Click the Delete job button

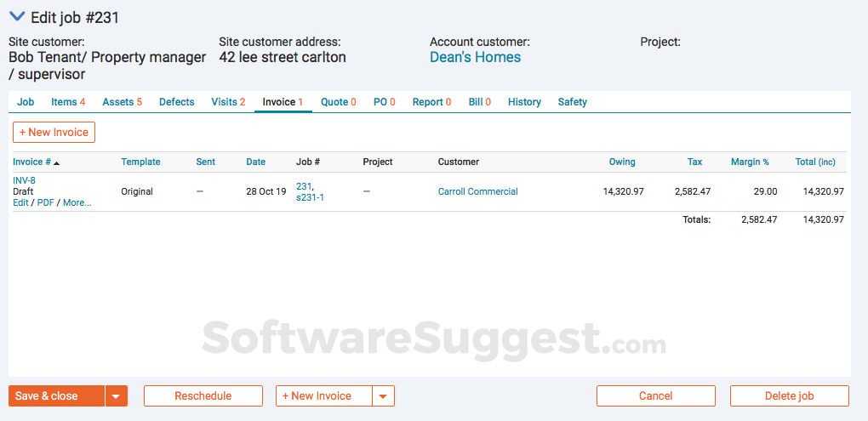[x=789, y=396]
